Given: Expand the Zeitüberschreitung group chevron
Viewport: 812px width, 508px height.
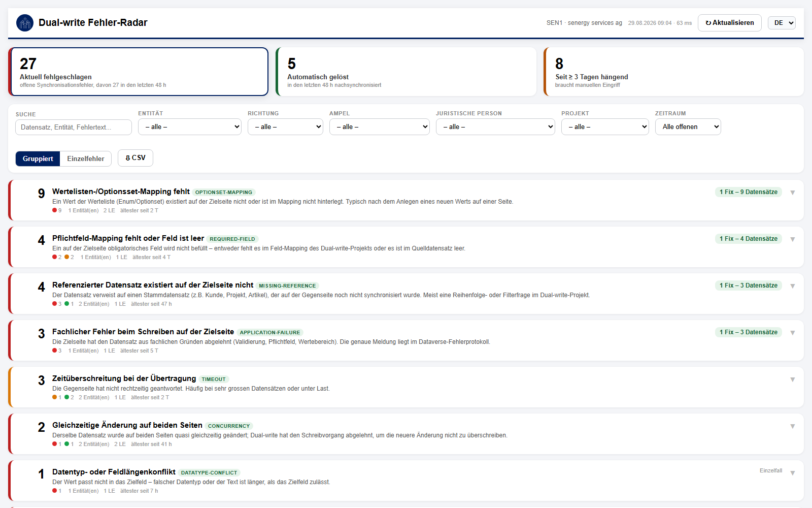Looking at the screenshot, I should point(793,379).
